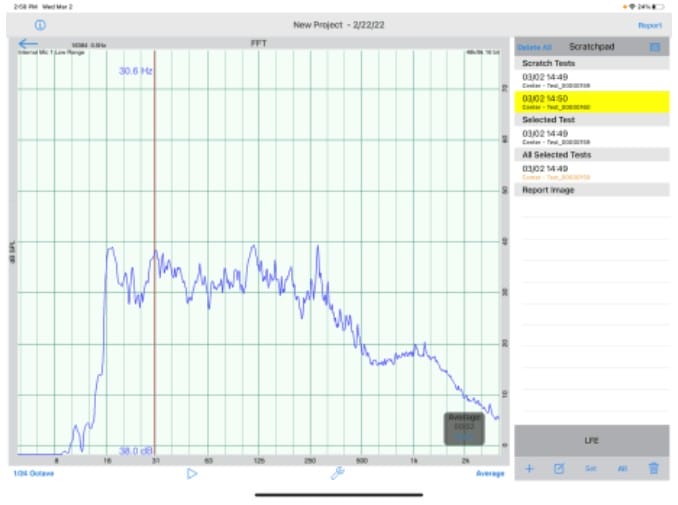678x505 pixels.
Task: Click the plus icon to add test
Action: (529, 468)
